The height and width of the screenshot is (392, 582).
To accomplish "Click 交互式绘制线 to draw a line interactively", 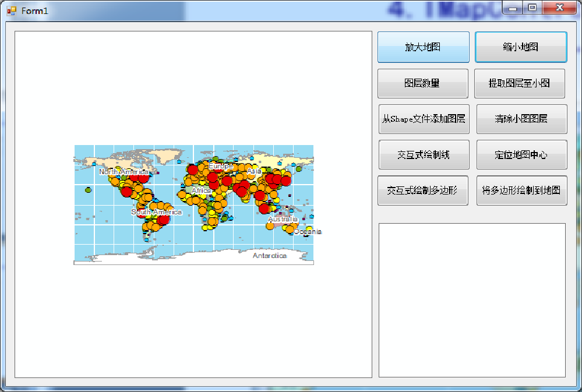I will pyautogui.click(x=424, y=154).
